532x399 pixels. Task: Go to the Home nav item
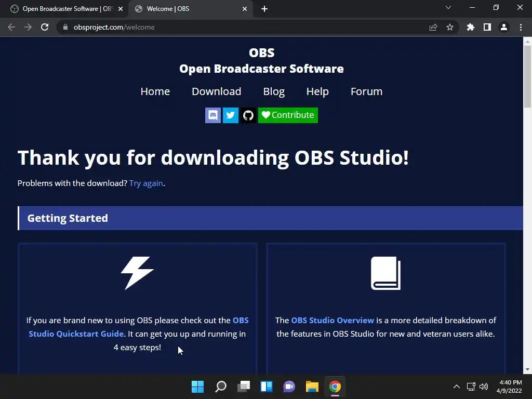click(155, 91)
